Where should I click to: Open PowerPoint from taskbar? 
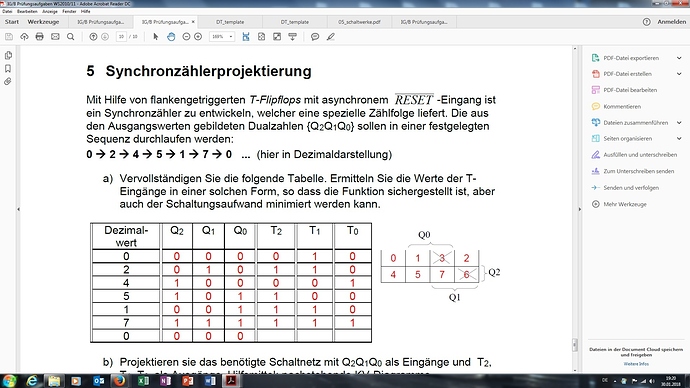[187, 381]
